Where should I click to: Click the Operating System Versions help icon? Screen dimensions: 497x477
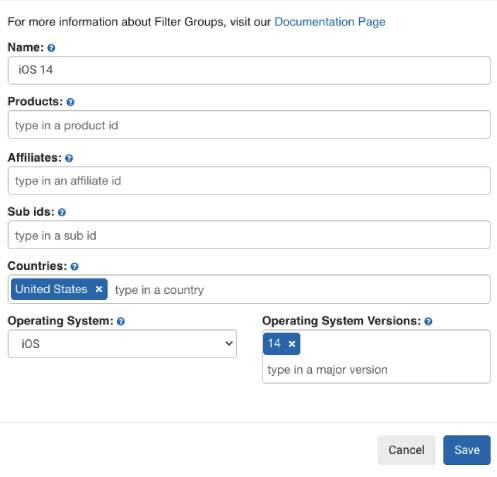tap(428, 322)
